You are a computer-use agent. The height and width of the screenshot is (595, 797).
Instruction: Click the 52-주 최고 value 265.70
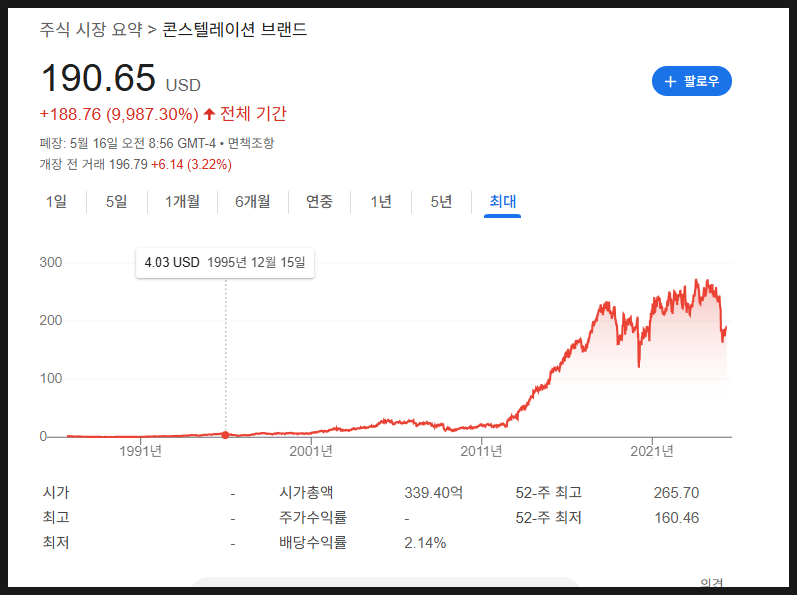click(x=677, y=493)
